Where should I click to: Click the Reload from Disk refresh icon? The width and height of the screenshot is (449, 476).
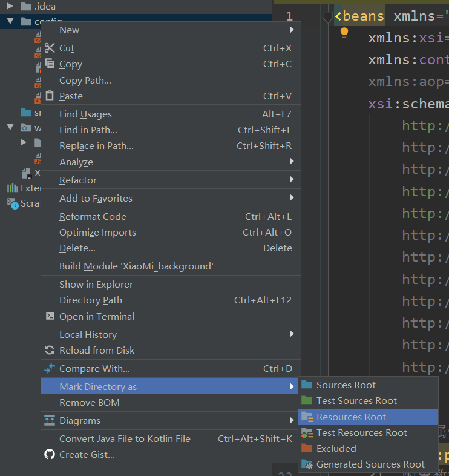tap(50, 350)
